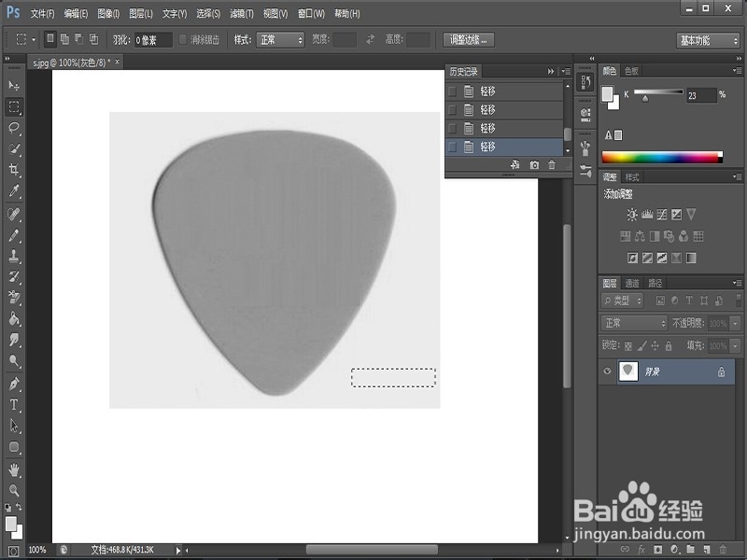Select the Eyedropper tool
This screenshot has width=747, height=560.
pos(14,191)
